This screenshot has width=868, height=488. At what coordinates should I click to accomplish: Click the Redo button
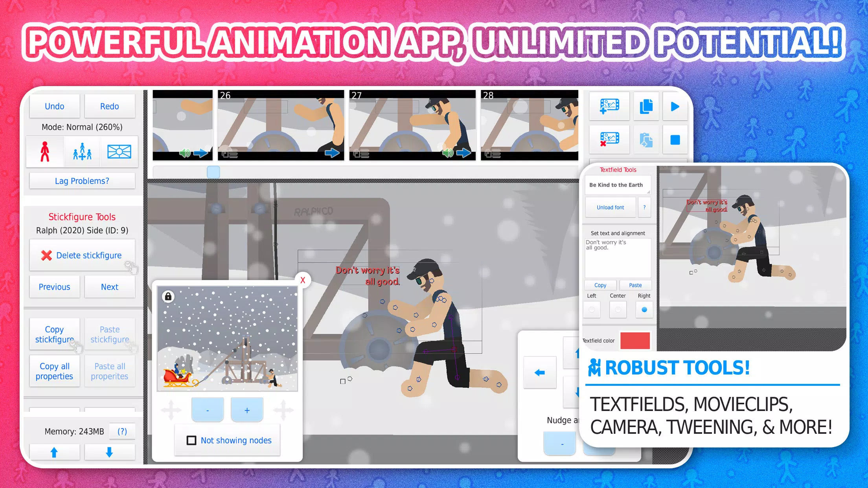click(109, 105)
